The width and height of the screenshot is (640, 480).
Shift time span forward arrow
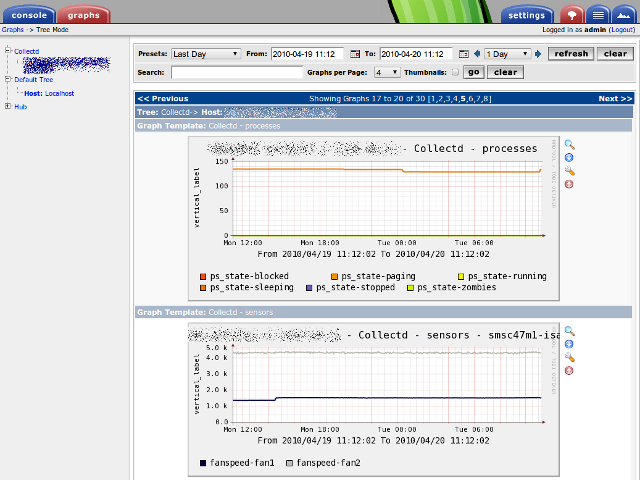(538, 54)
